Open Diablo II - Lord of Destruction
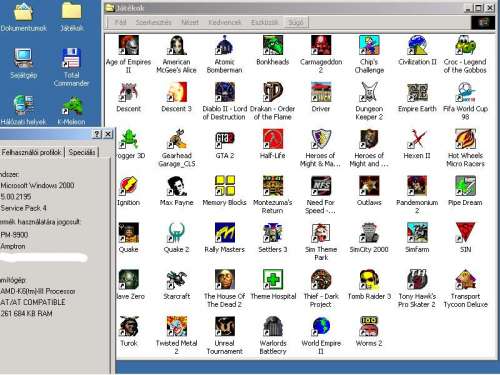The width and height of the screenshot is (500, 375). click(x=225, y=92)
